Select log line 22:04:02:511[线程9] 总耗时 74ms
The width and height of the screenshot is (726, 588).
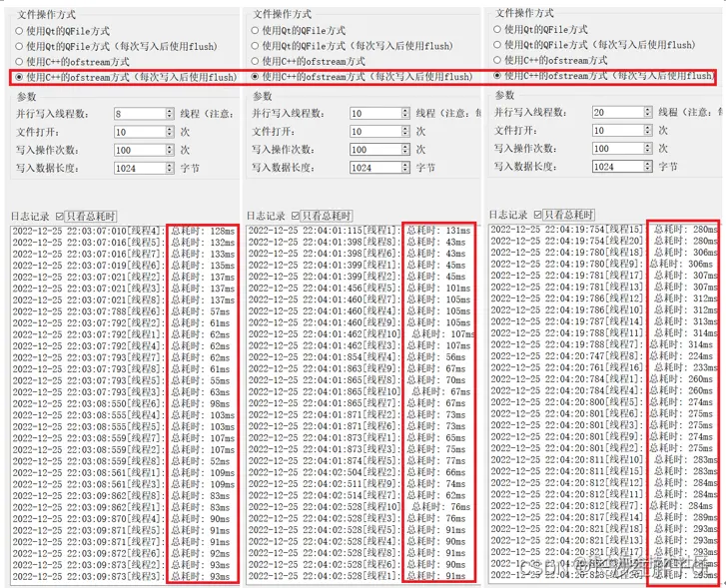pos(357,484)
